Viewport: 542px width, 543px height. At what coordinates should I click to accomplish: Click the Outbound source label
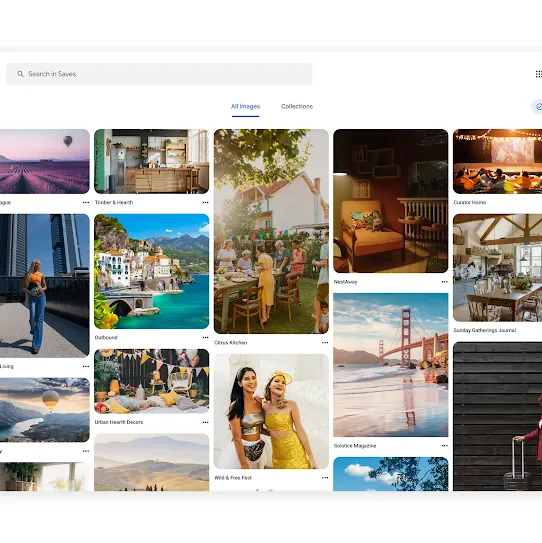[106, 337]
